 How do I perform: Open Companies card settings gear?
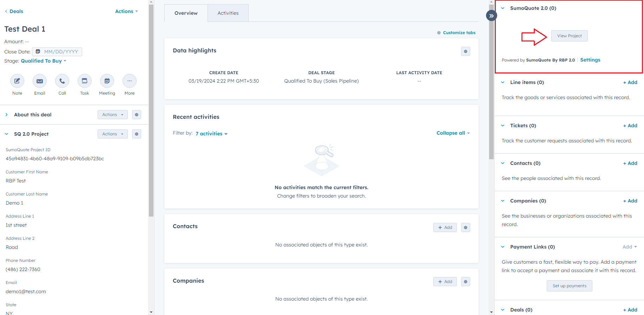tap(466, 282)
